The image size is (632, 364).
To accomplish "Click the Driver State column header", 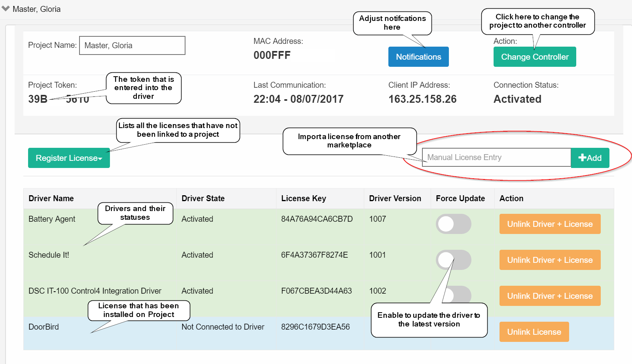I will coord(203,198).
